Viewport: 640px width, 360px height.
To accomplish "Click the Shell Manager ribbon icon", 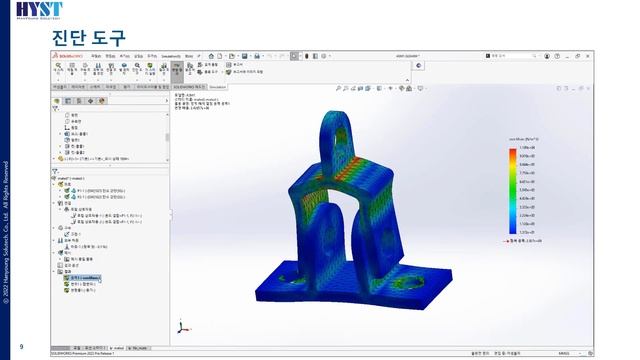I will (124, 68).
